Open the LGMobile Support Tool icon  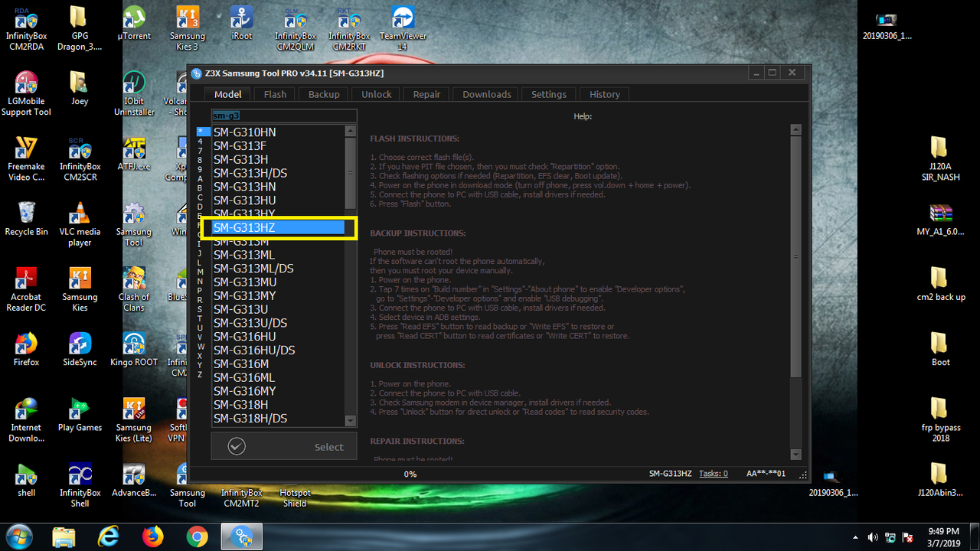click(26, 93)
